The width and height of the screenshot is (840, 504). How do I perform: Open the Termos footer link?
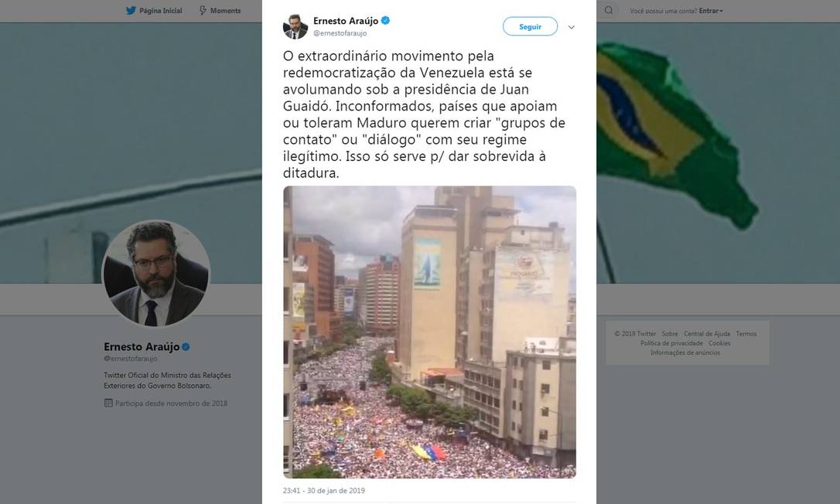pyautogui.click(x=746, y=334)
